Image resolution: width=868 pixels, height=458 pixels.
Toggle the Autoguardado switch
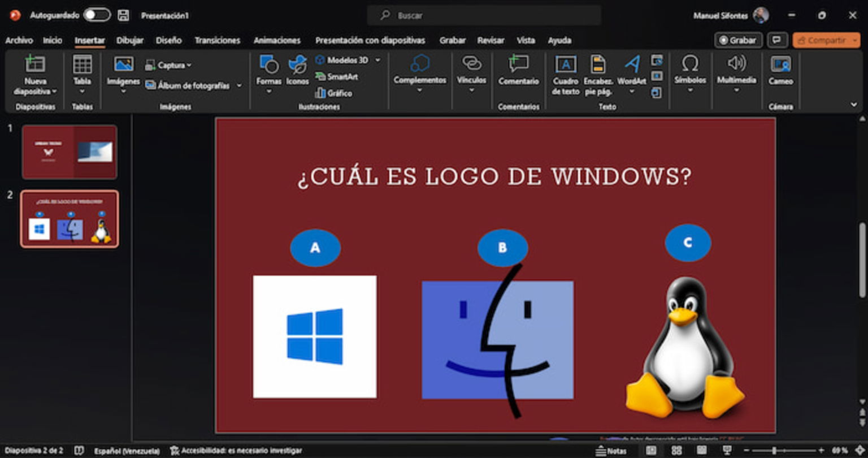click(x=97, y=15)
